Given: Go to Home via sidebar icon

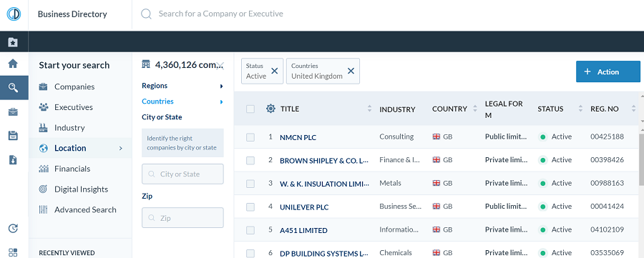Looking at the screenshot, I should [x=13, y=64].
